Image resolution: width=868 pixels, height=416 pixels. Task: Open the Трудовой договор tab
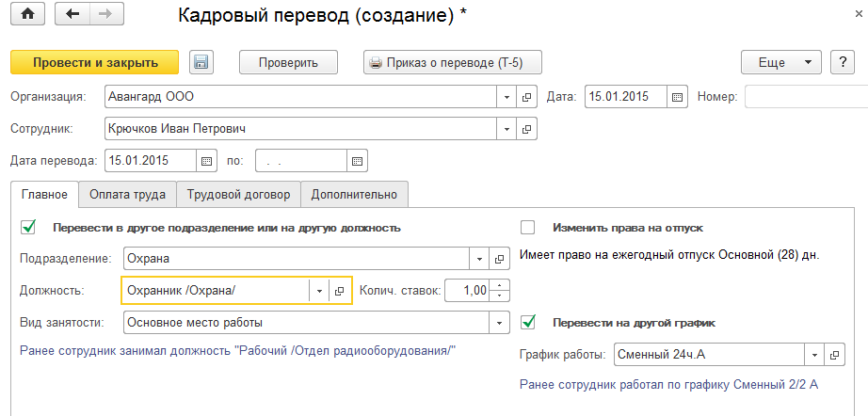[238, 195]
